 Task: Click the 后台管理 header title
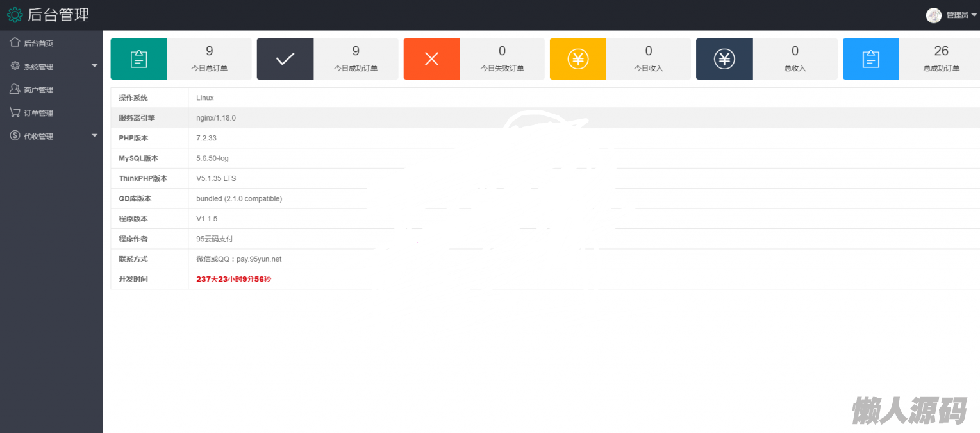pos(58,14)
